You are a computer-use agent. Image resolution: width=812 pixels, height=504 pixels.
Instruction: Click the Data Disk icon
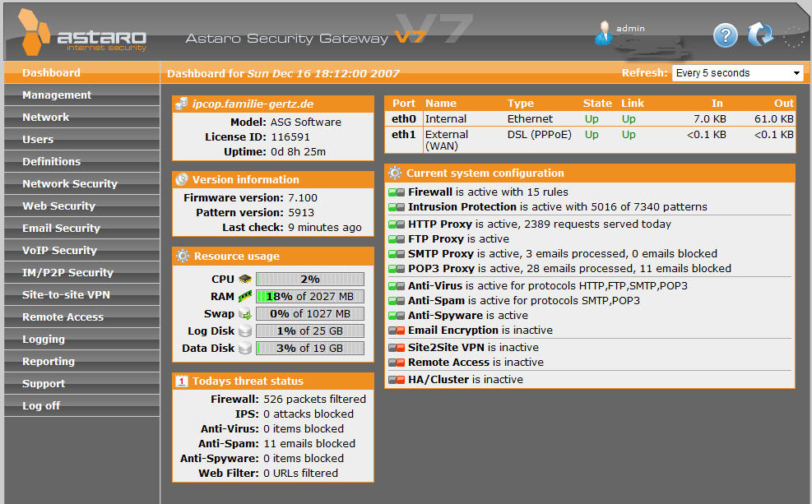[x=245, y=348]
